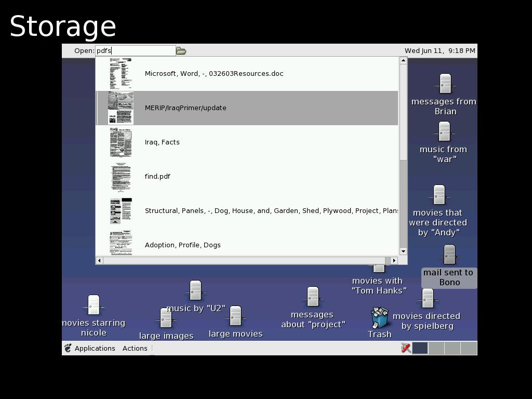Viewport: 532px width, 399px height.
Task: Choose the find.pdf result entry
Action: coord(157,177)
